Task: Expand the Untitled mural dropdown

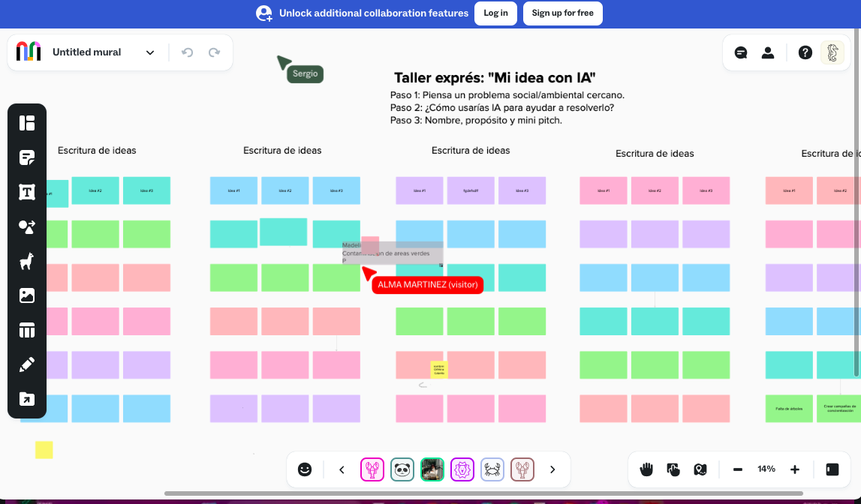Action: point(150,52)
